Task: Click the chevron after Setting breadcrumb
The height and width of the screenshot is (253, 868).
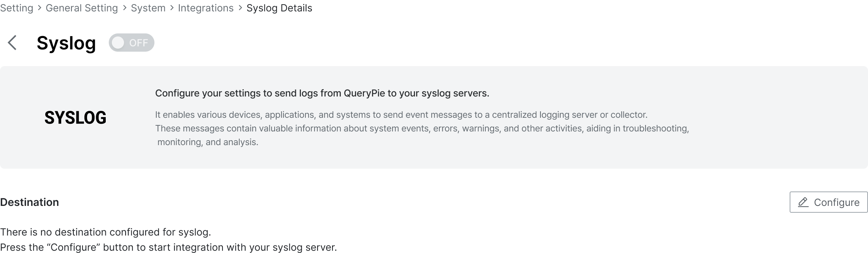Action: click(x=40, y=8)
